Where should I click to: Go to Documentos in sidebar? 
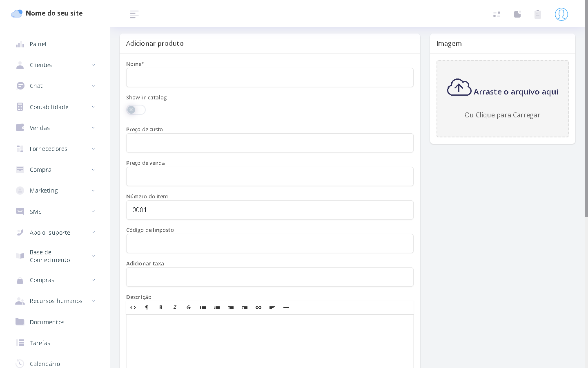click(47, 322)
